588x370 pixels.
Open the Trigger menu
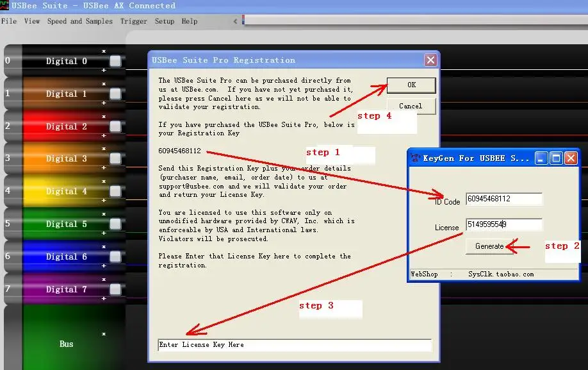pos(133,21)
